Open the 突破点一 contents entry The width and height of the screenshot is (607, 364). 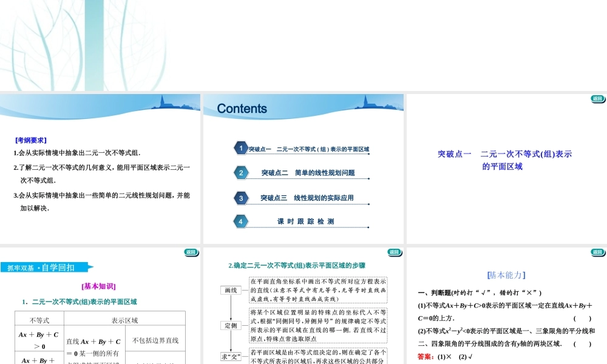tap(310, 147)
